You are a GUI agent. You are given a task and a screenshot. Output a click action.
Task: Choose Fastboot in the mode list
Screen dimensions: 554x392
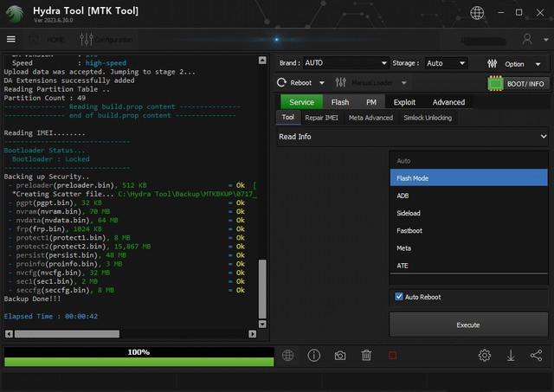(468, 230)
